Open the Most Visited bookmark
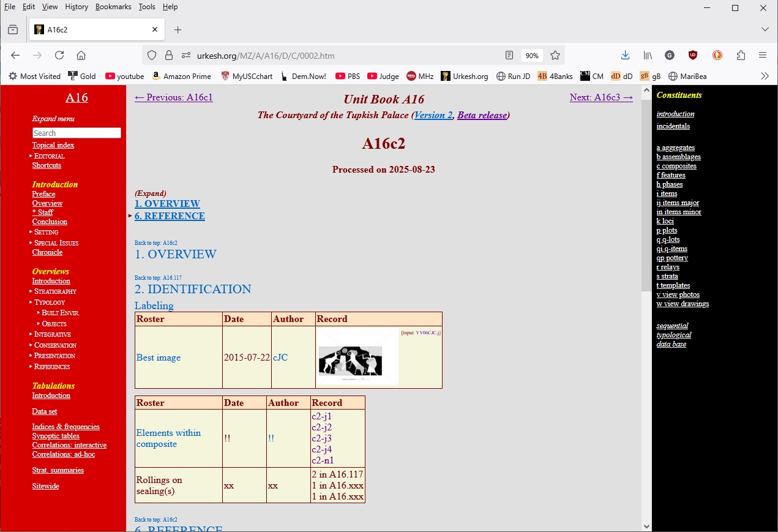778x532 pixels. pyautogui.click(x=34, y=76)
